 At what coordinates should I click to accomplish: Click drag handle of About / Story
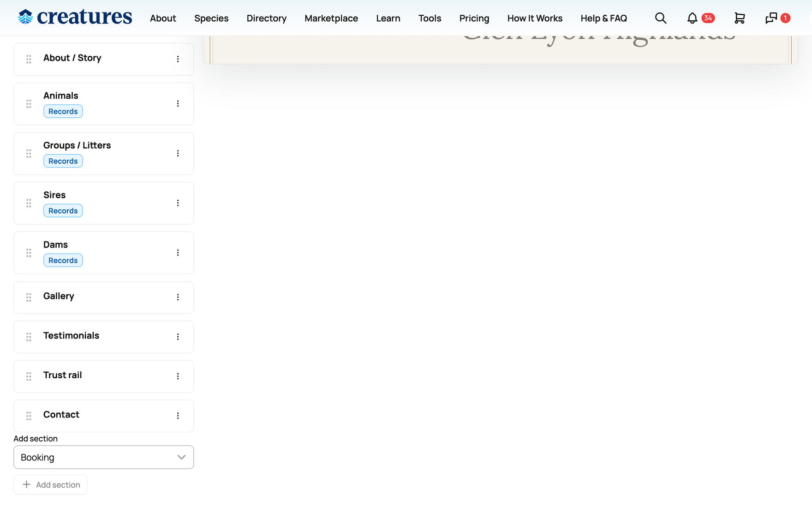[x=29, y=59]
